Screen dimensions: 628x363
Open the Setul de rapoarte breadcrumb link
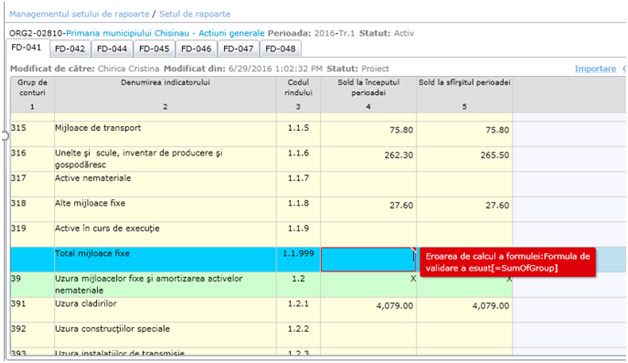195,14
